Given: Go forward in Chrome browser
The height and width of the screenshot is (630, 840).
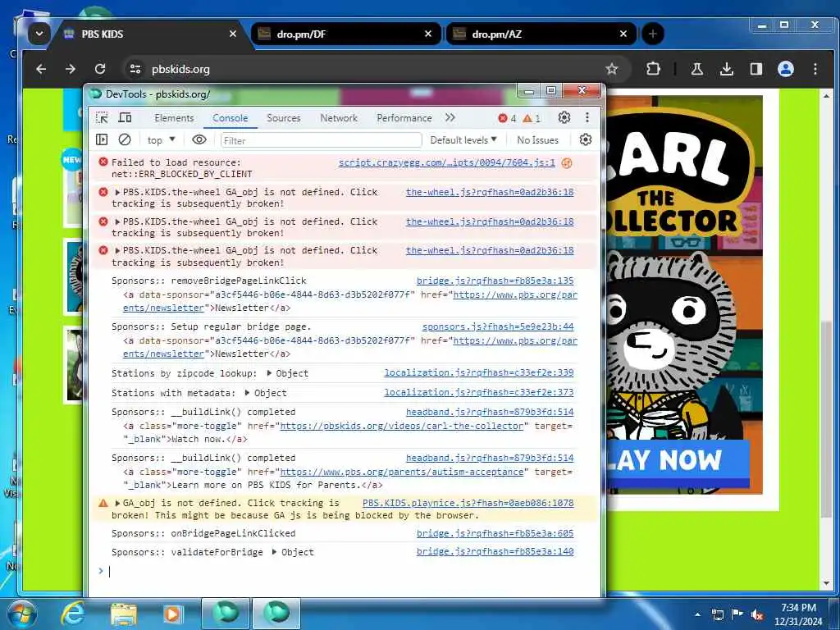Looking at the screenshot, I should pyautogui.click(x=71, y=69).
